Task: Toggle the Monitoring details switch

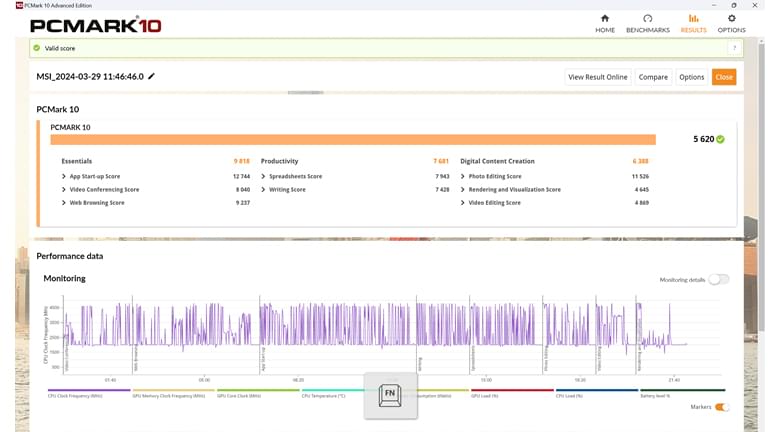Action: pyautogui.click(x=719, y=280)
